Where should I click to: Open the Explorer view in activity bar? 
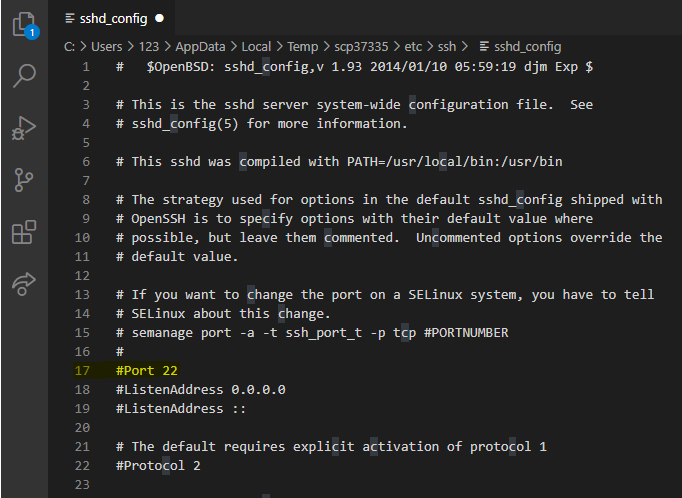(25, 25)
